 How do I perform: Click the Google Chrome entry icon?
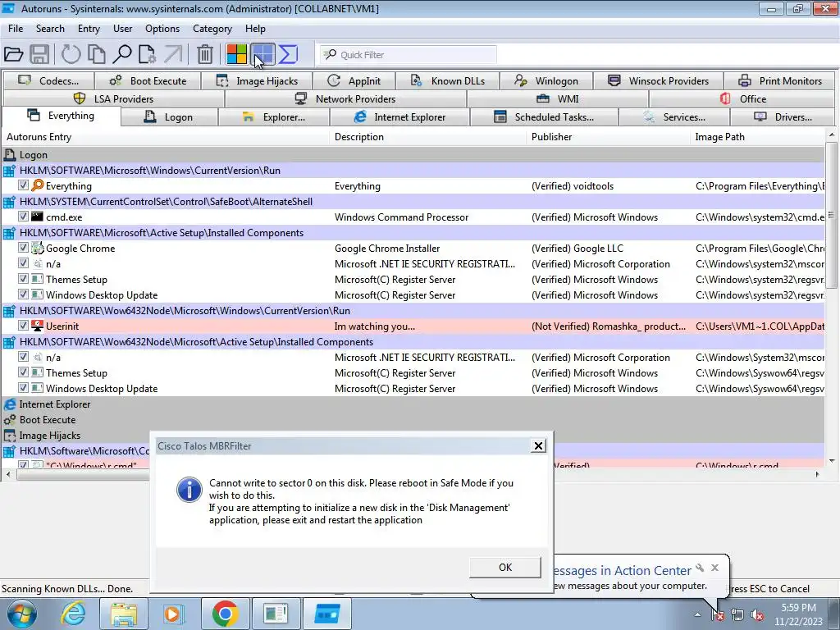pos(37,248)
